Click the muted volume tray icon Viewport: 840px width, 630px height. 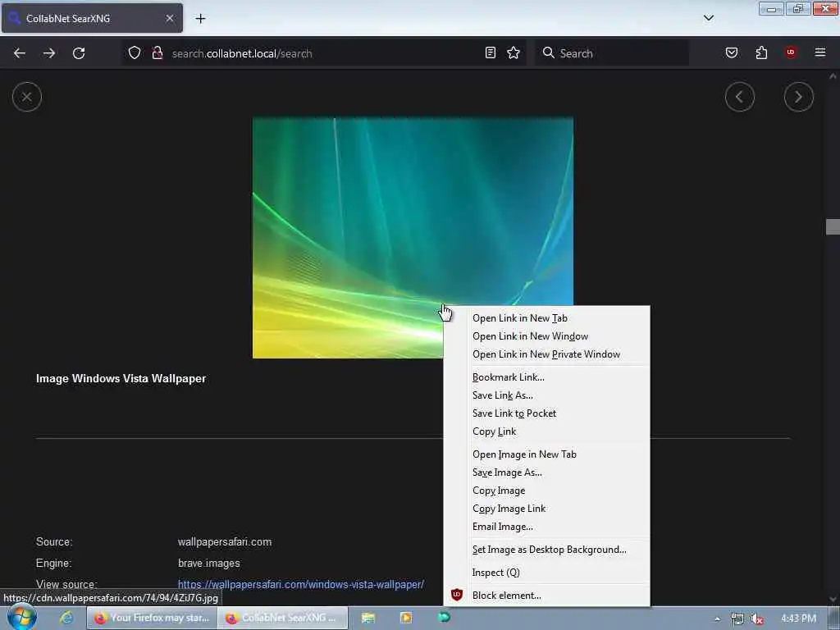click(757, 619)
